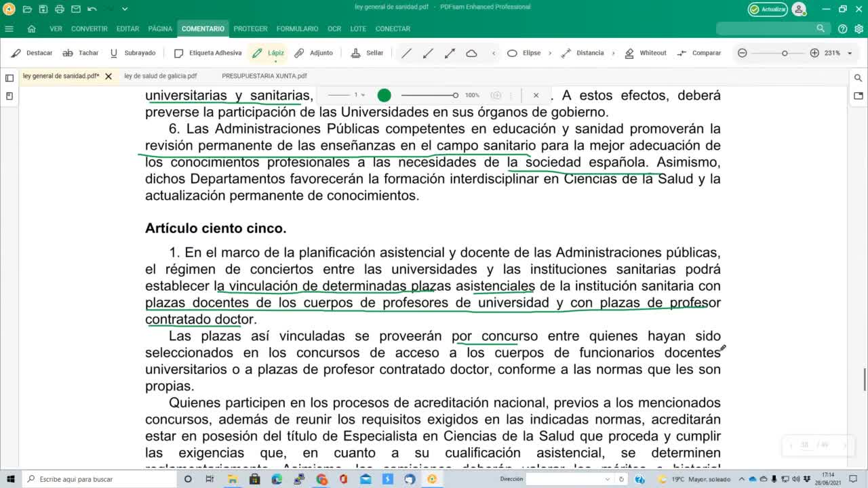Open the CONECTAR tab
Screen dimensions: 868x488
tap(393, 28)
